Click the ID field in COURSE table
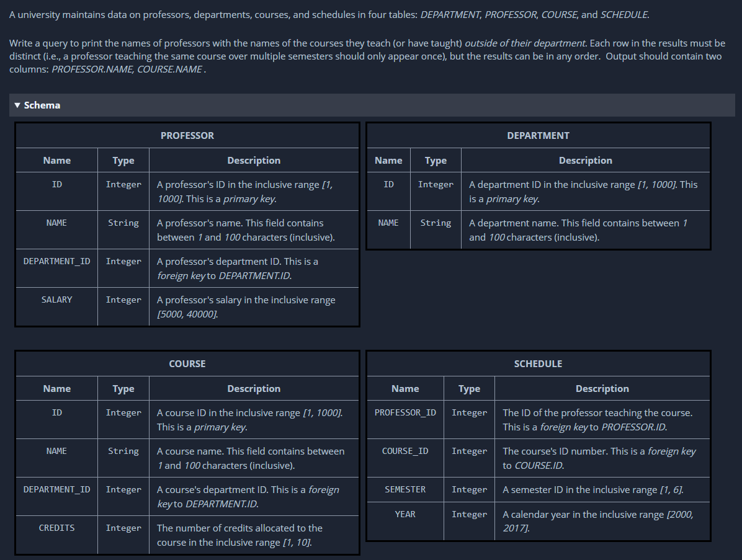The height and width of the screenshot is (560, 742). tap(57, 412)
